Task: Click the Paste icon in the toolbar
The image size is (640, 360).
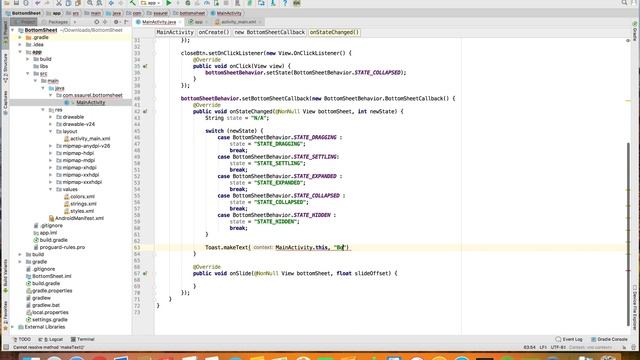Action: tap(78, 3)
